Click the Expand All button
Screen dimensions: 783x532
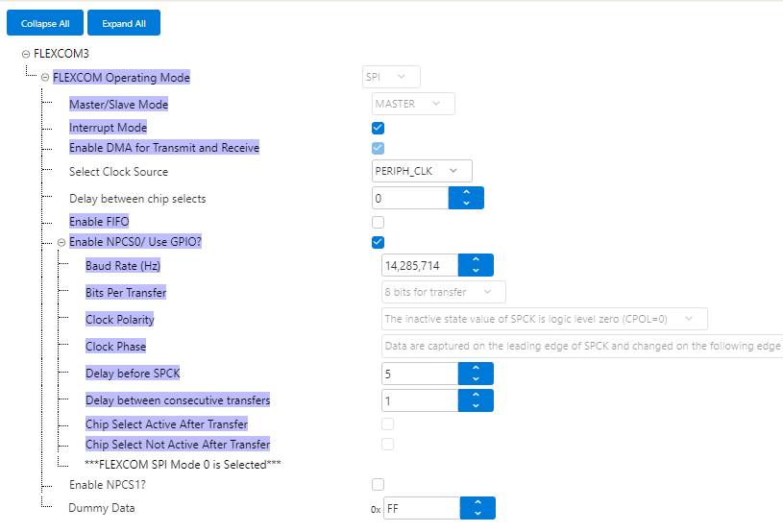[123, 23]
